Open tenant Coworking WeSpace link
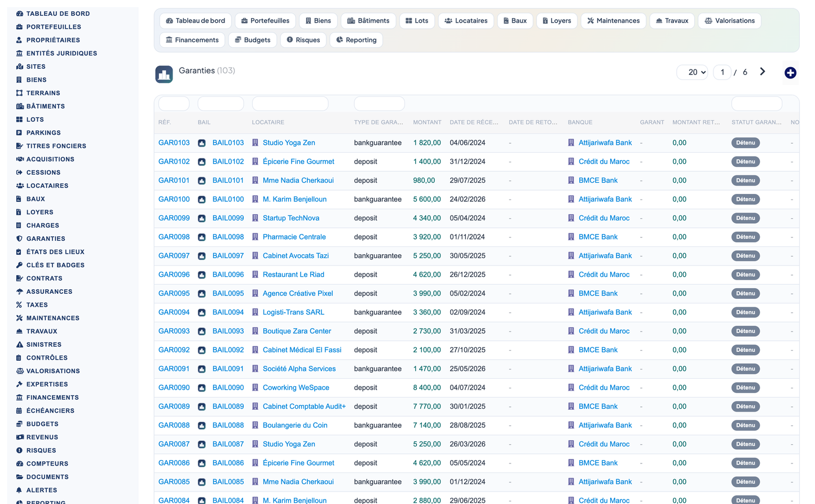The image size is (815, 504). 296,388
